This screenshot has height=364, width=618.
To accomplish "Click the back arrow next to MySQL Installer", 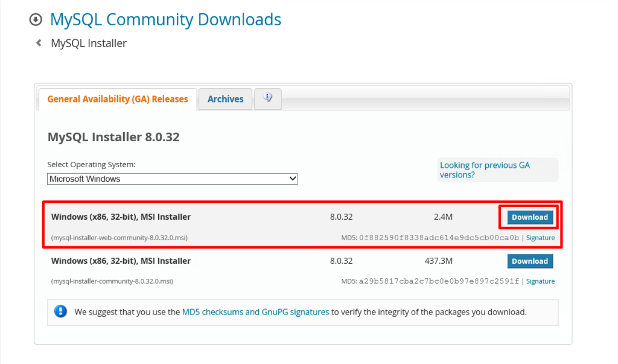I will (x=39, y=43).
